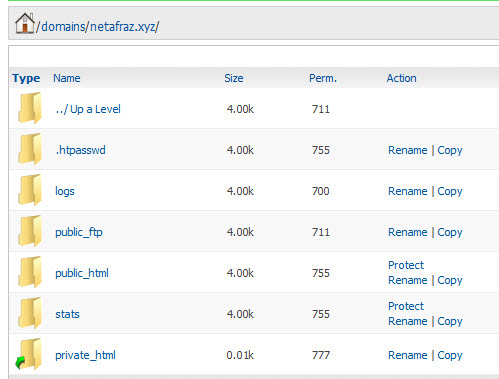
Task: Click the private_html symlink folder icon
Action: [29, 354]
